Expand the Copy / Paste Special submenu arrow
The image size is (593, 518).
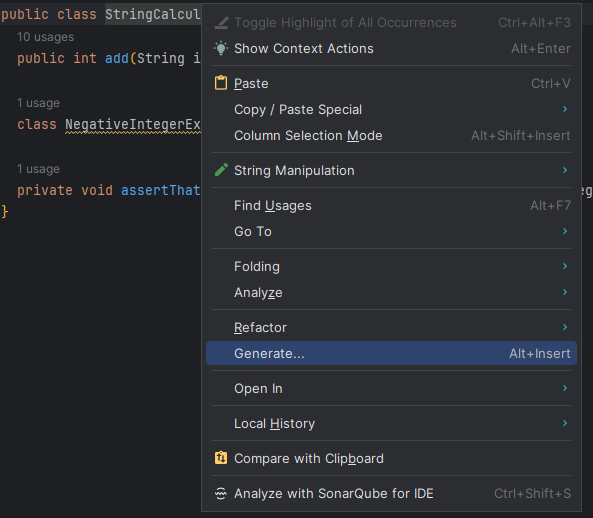click(x=565, y=109)
